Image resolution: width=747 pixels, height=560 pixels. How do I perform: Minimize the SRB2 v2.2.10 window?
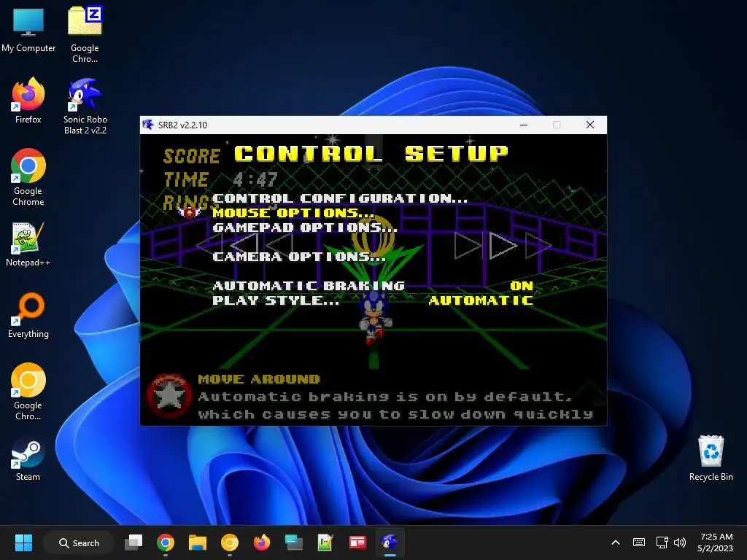coord(524,125)
